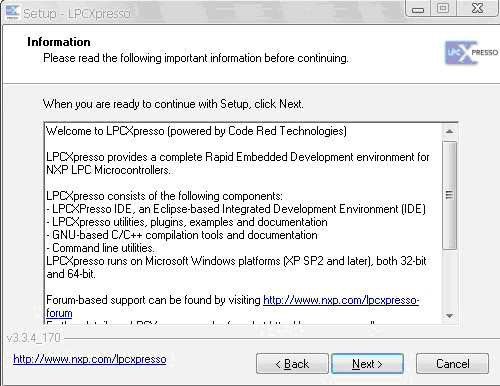Minimize the Setup window

click(x=418, y=9)
